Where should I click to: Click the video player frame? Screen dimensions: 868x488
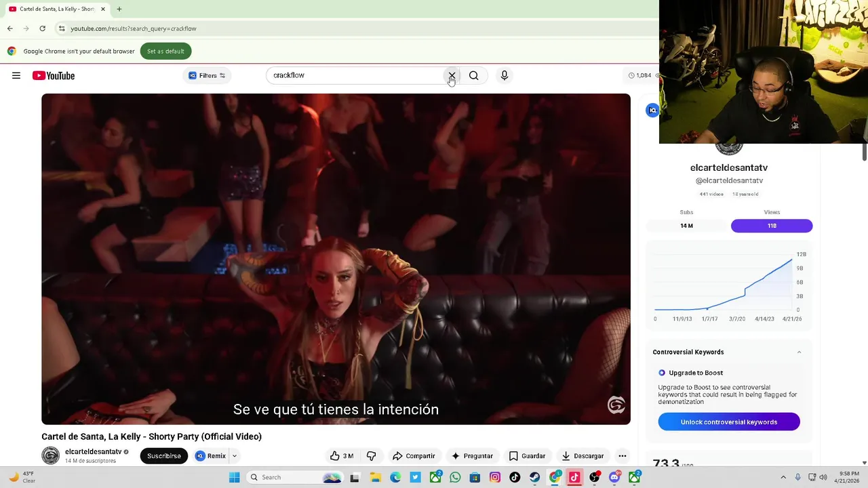[336, 259]
